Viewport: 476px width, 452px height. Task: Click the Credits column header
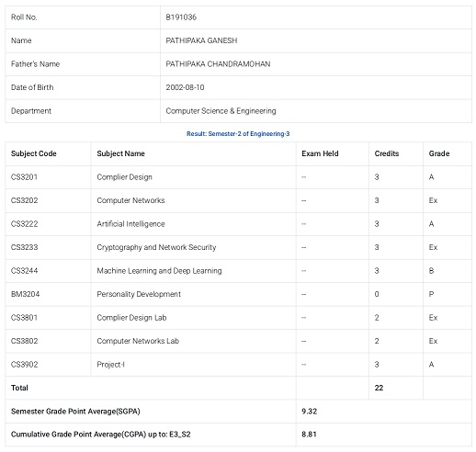click(x=387, y=153)
